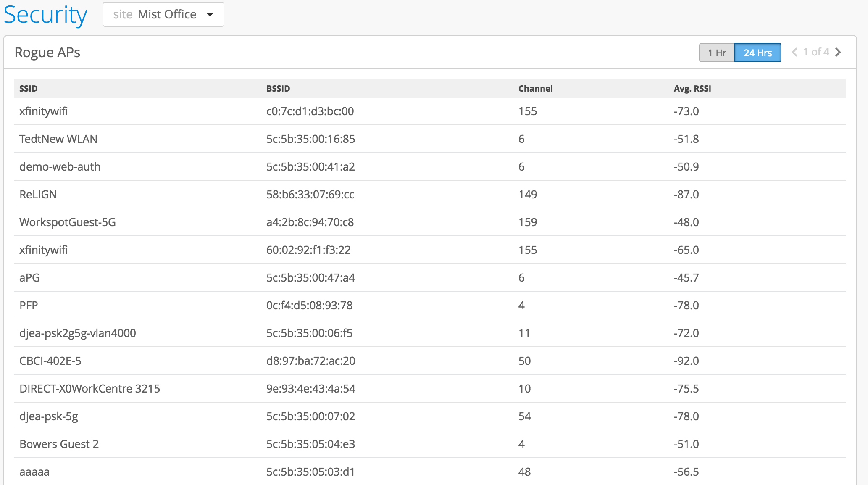Viewport: 868px width, 485px height.
Task: Click the previous page chevron
Action: pos(794,52)
